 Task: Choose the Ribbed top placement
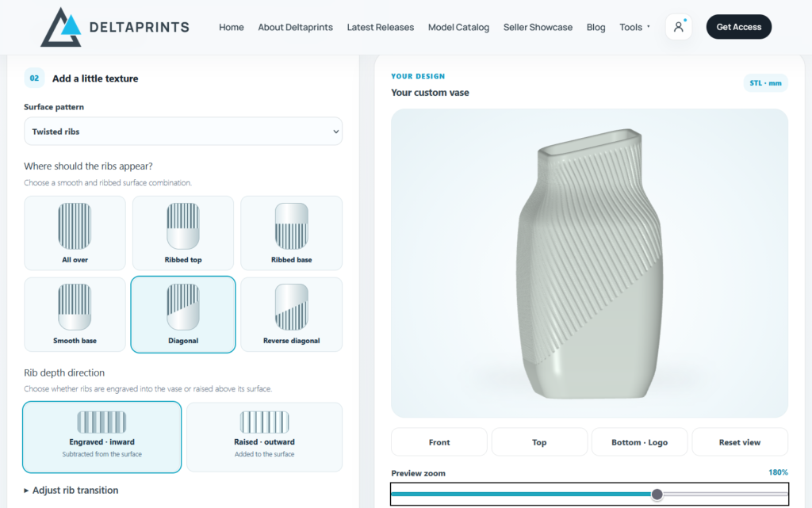(183, 233)
